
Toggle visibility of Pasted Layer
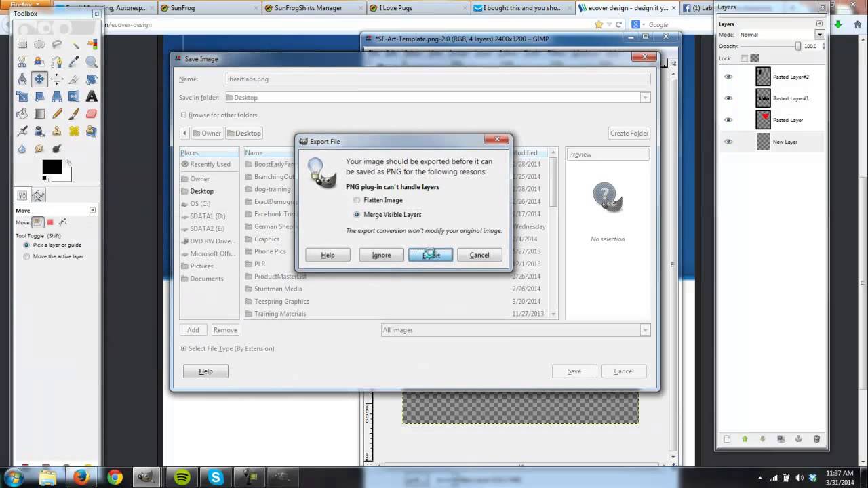728,120
